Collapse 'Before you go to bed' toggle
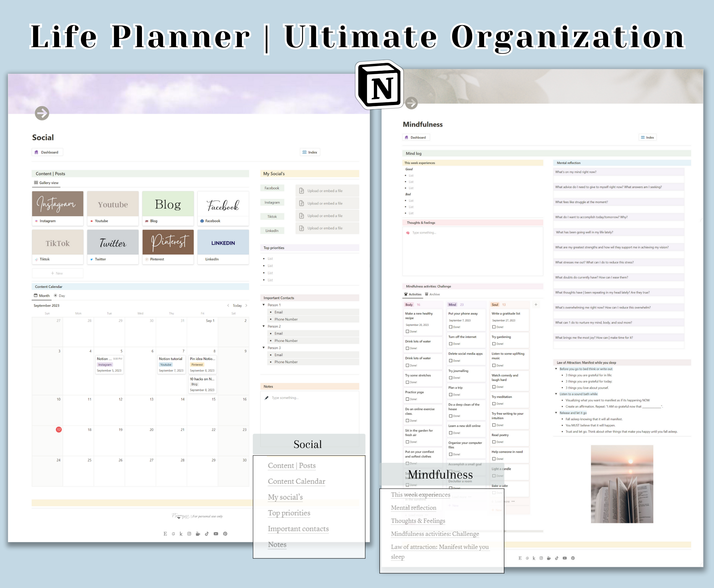 pyautogui.click(x=556, y=369)
